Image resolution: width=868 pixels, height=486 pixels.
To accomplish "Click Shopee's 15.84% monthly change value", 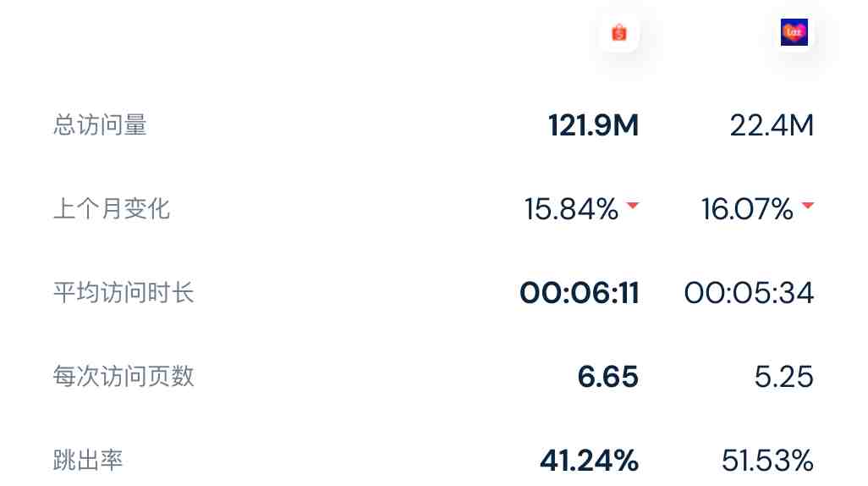I will pyautogui.click(x=571, y=209).
